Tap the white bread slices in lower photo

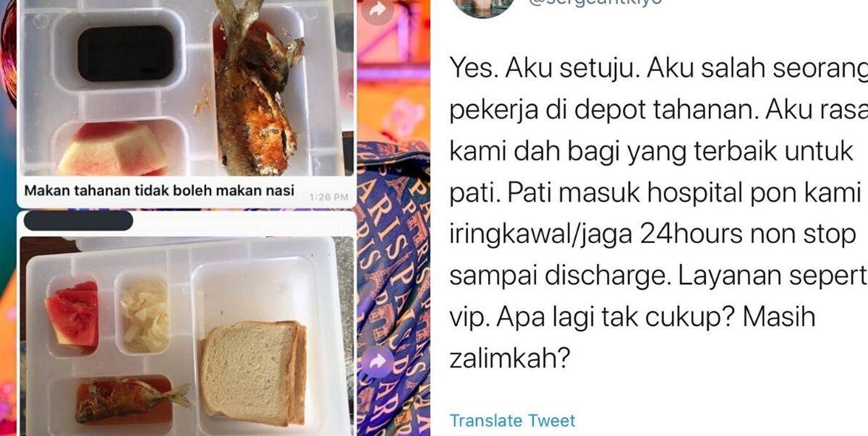[252, 372]
